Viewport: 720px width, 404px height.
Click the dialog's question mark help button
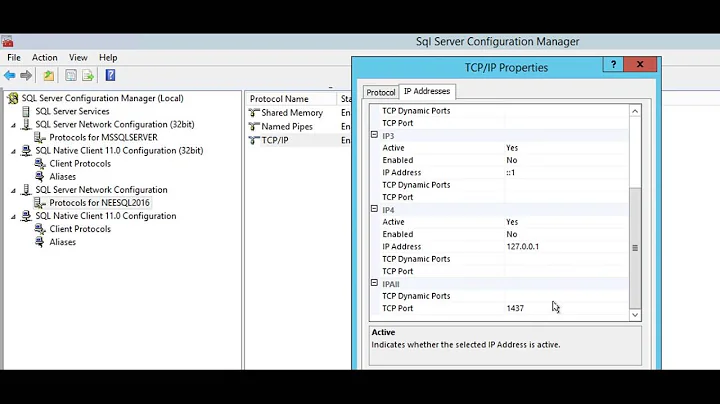click(x=613, y=65)
